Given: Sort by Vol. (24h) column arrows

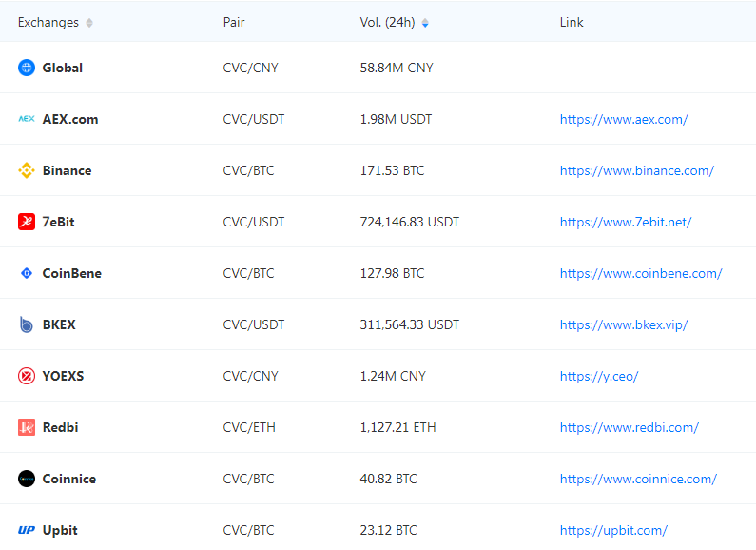Looking at the screenshot, I should click(425, 23).
